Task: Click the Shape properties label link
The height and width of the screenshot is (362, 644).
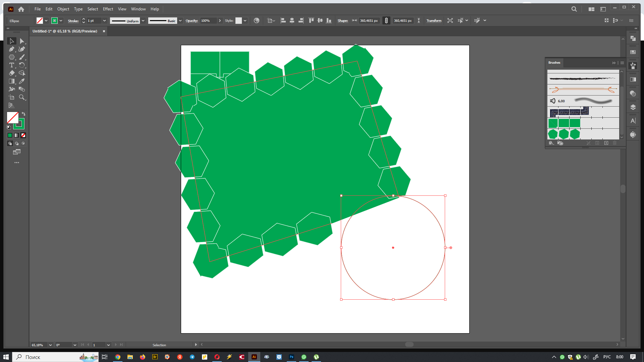Action: coord(342,21)
